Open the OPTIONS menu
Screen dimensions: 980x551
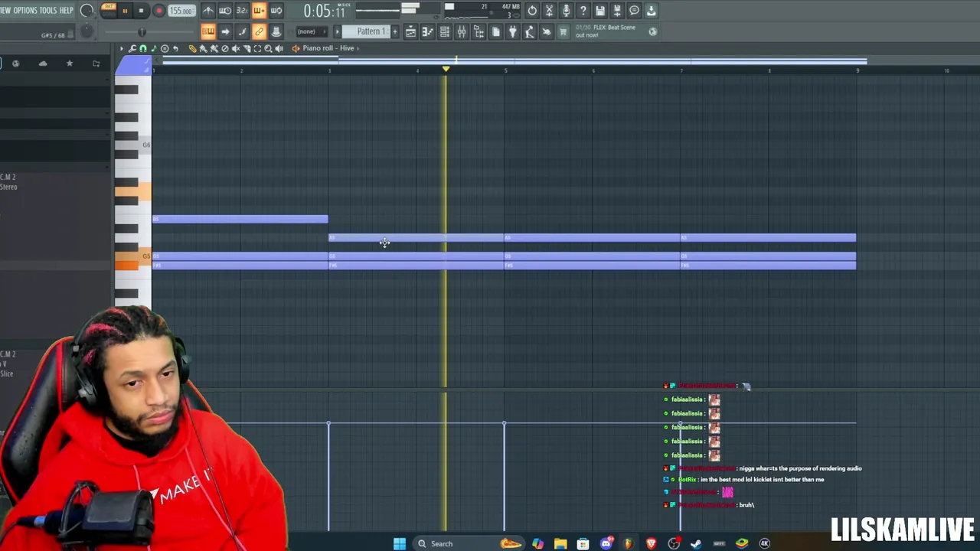coord(25,11)
